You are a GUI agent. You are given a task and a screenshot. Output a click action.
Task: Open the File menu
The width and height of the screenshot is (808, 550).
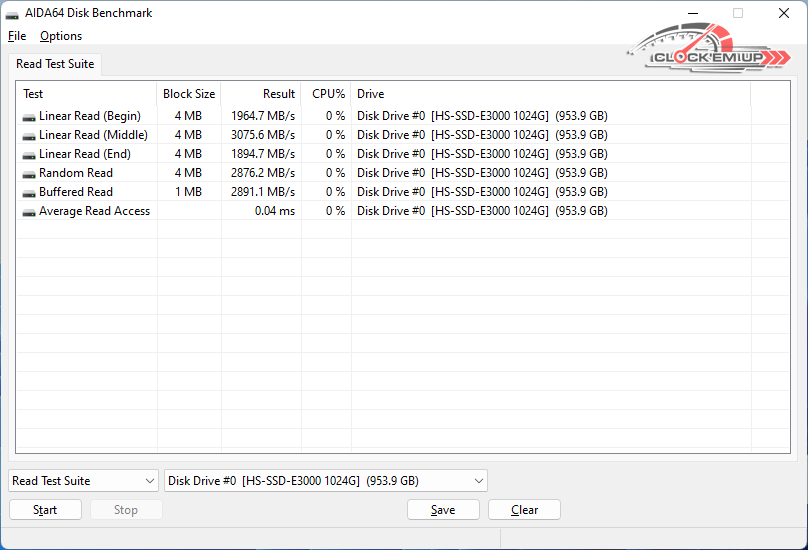(x=16, y=36)
